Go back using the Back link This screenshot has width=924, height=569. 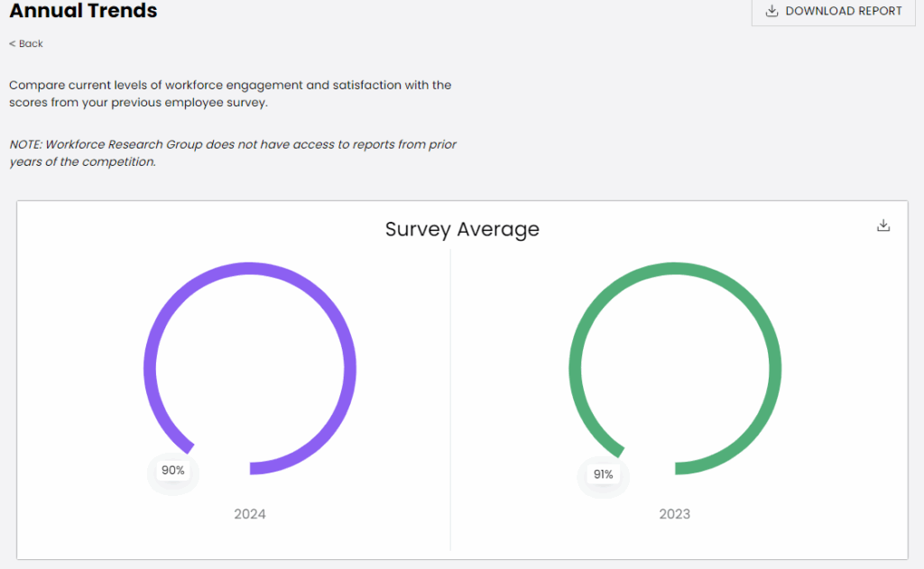click(31, 43)
